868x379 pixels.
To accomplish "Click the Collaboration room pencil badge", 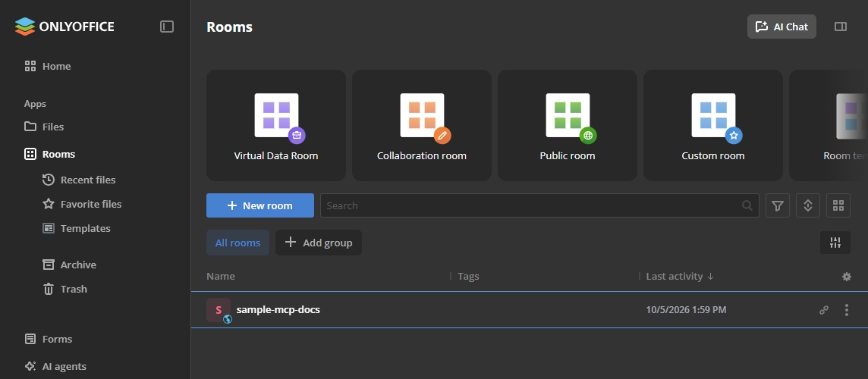I will (442, 134).
